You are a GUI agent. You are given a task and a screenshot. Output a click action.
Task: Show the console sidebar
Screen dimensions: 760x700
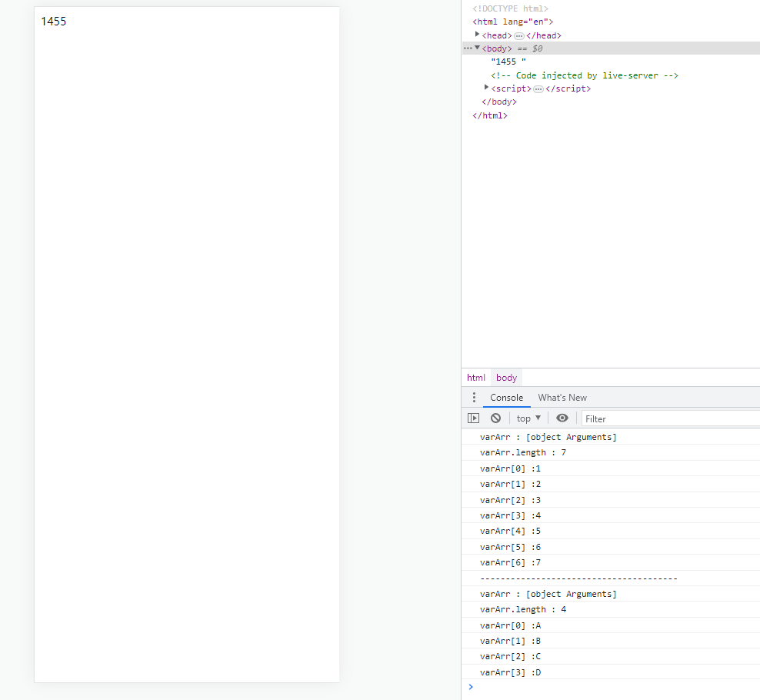[473, 418]
